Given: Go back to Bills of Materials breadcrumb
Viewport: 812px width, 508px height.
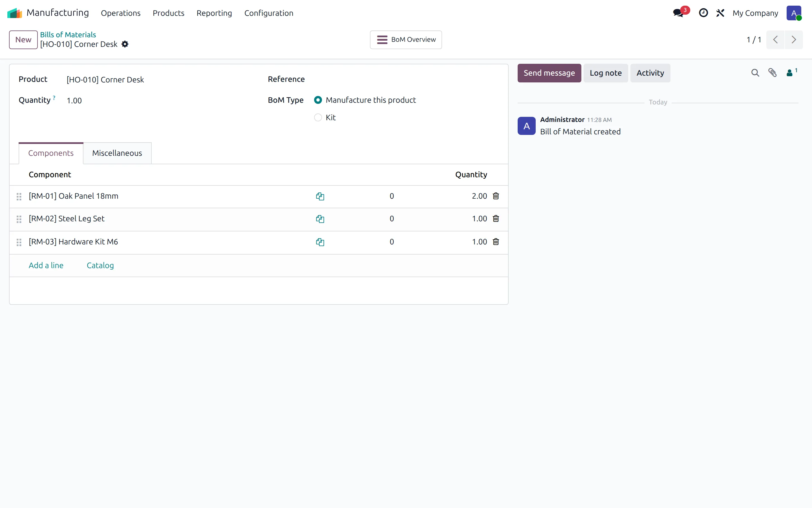Looking at the screenshot, I should [x=68, y=35].
